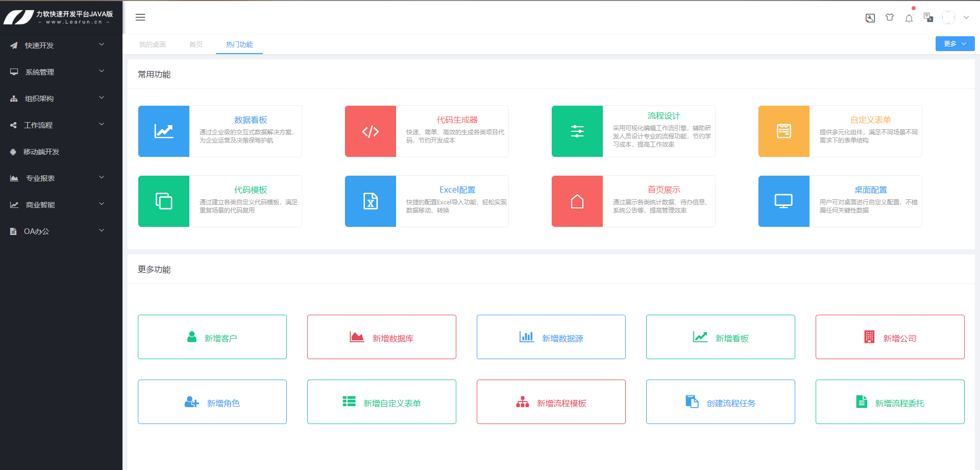Click the 新增流程模板 button
This screenshot has height=470, width=980.
click(551, 402)
